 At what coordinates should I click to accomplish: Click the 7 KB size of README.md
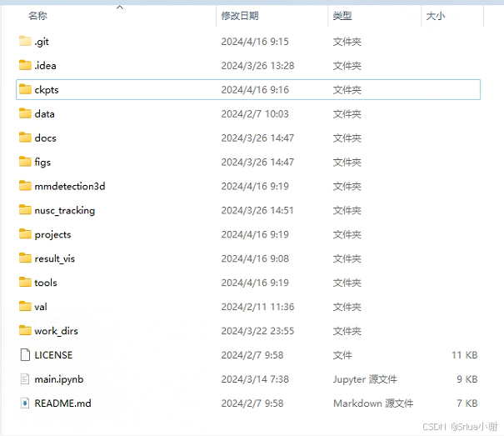pos(467,403)
